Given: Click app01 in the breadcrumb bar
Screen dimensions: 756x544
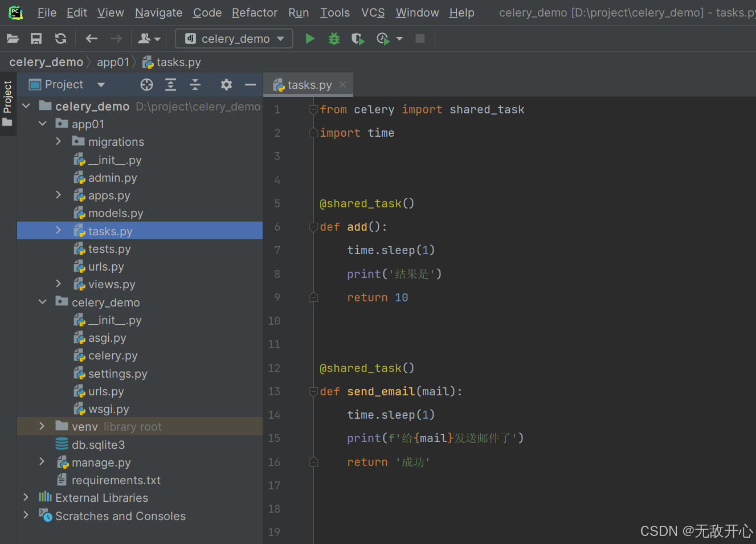Looking at the screenshot, I should [113, 62].
